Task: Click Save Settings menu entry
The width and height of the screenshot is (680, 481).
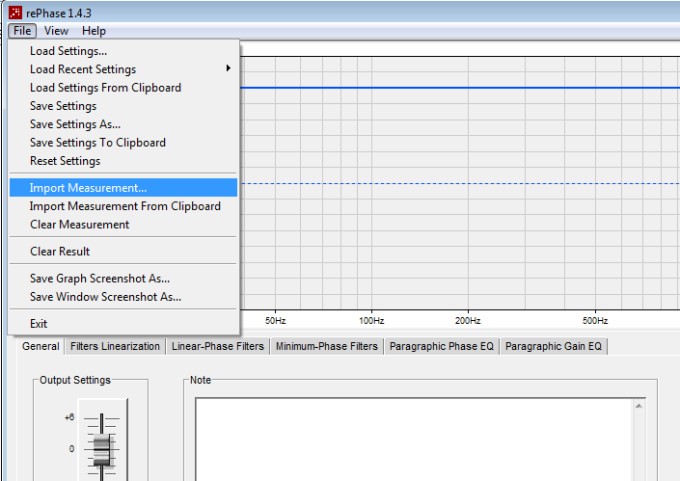Action: click(x=63, y=106)
